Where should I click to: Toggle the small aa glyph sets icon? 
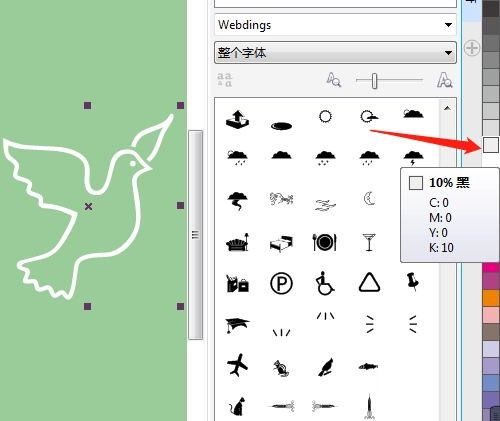225,80
